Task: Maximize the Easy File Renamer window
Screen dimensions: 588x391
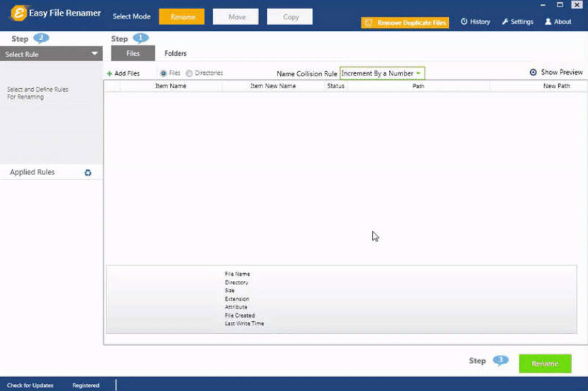Action: (x=560, y=5)
